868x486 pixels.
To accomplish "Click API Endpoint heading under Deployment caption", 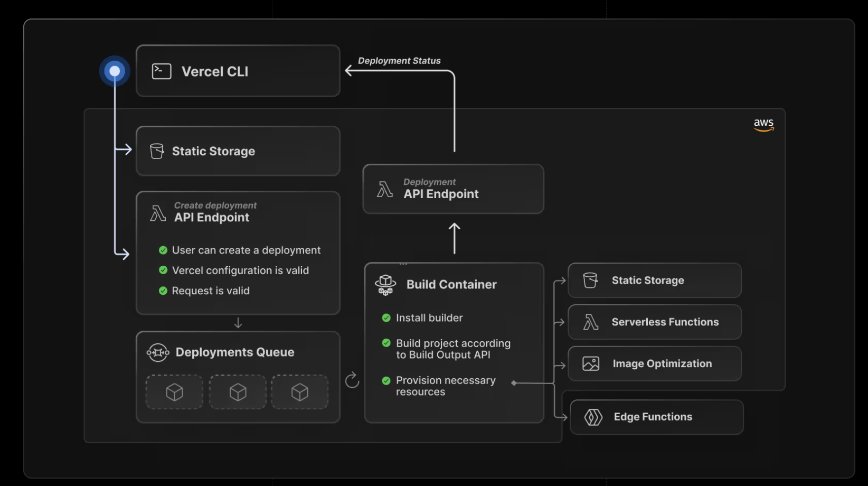I will pos(441,194).
